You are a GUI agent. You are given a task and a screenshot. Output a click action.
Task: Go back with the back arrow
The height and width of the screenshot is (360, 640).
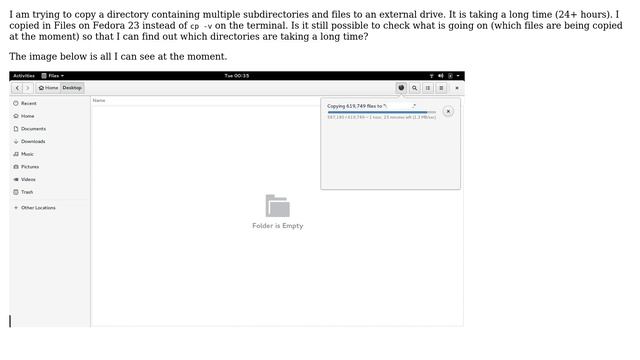point(17,88)
